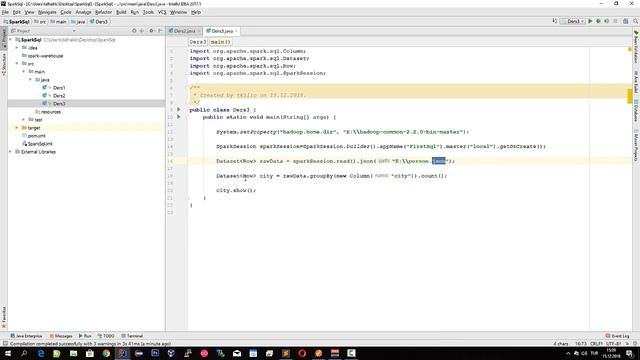
Task: Open Windows Start menu
Action: [x=8, y=353]
